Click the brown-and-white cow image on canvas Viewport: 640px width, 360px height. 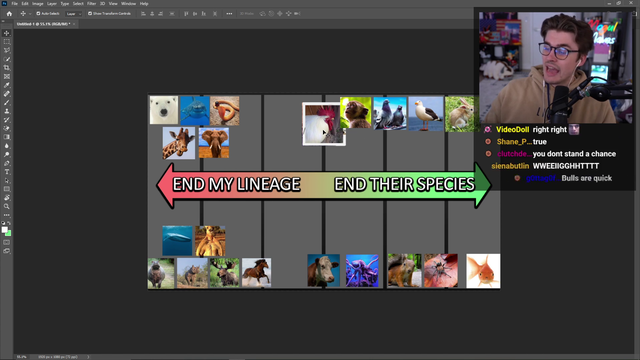coord(324,271)
